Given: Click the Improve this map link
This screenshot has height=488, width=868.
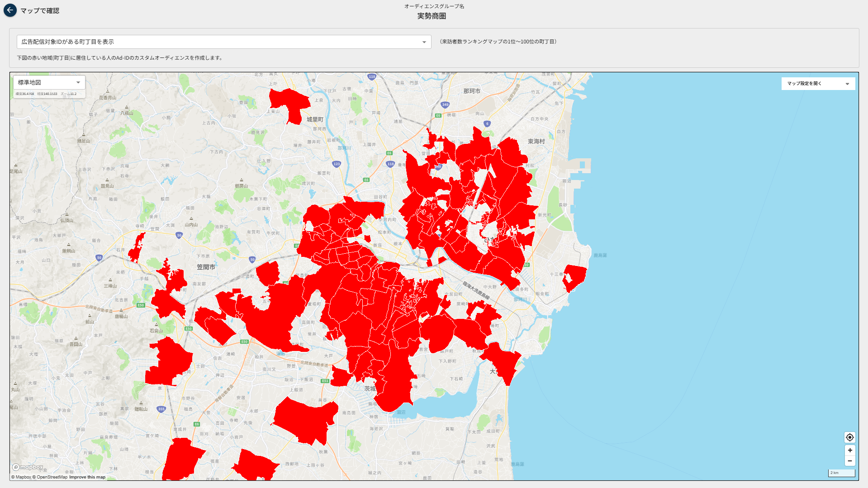Looking at the screenshot, I should click(87, 477).
